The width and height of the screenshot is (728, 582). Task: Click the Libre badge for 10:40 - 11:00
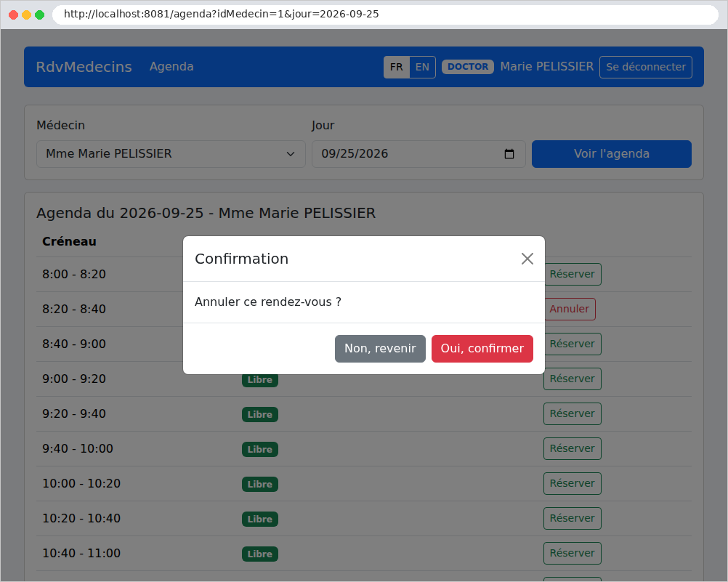[x=259, y=554]
